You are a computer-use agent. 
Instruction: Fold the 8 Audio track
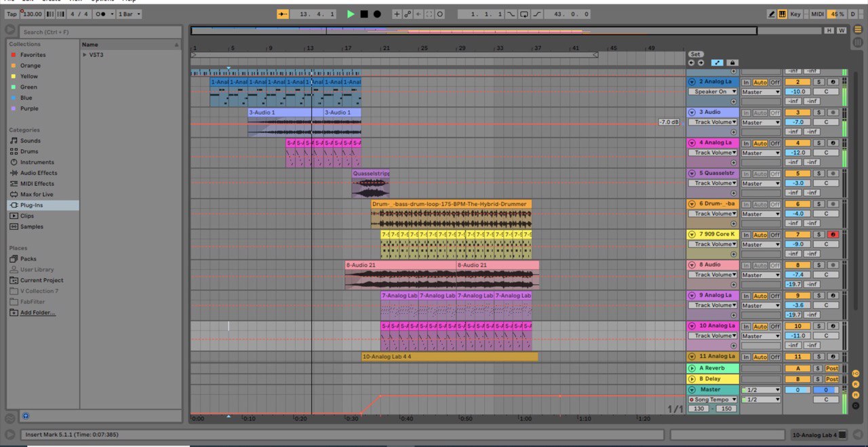coord(692,265)
